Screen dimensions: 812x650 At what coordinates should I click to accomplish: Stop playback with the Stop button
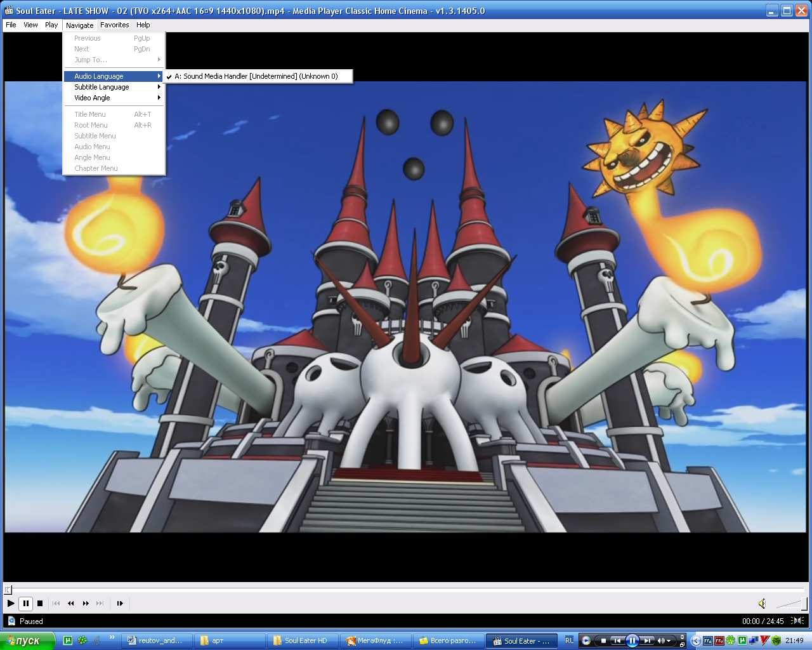click(x=40, y=603)
